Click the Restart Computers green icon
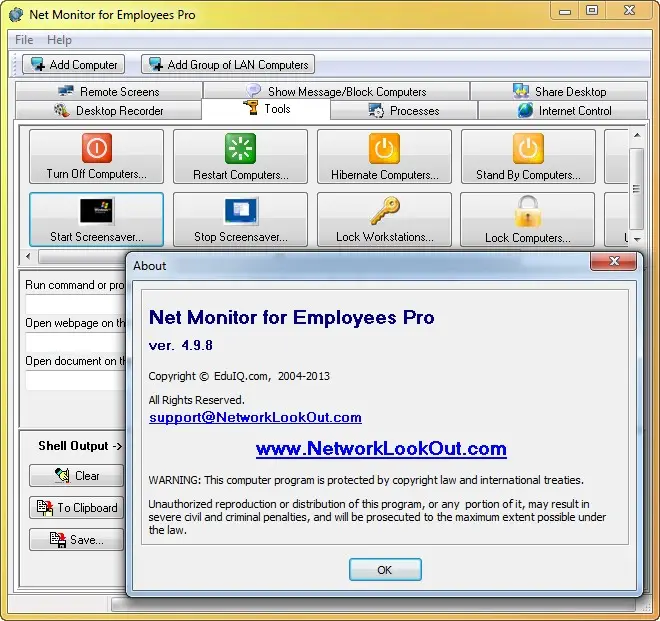 coord(240,148)
